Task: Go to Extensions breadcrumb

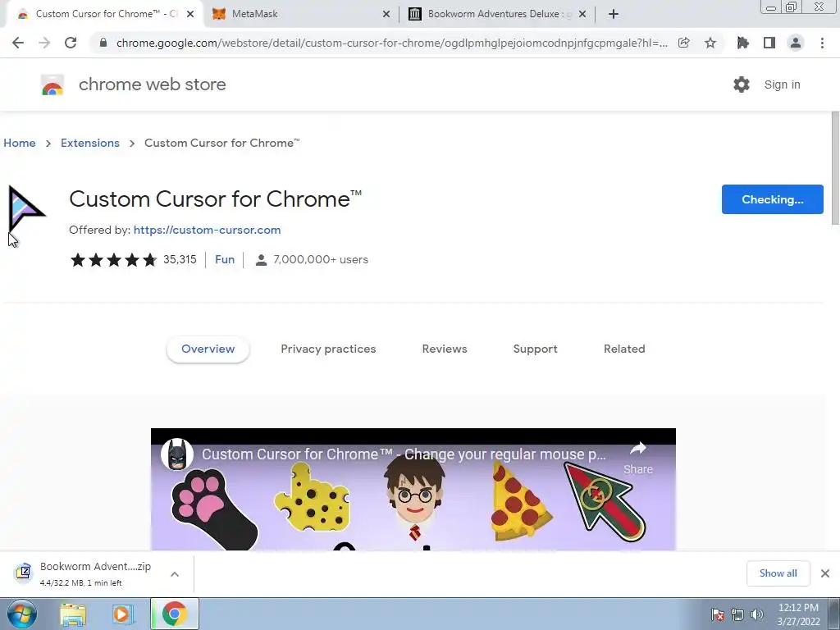Action: (90, 143)
